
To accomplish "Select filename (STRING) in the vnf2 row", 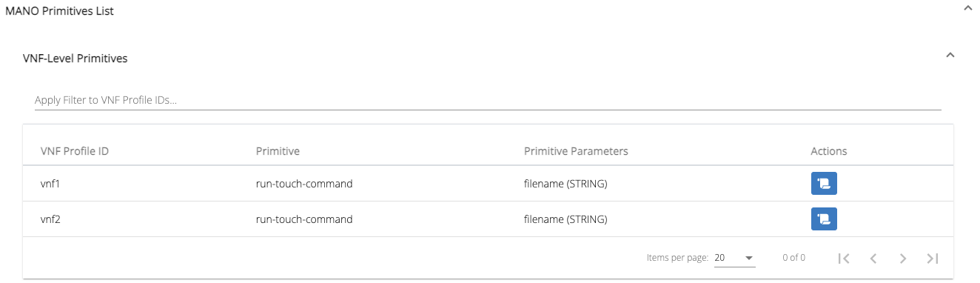I will coord(565,219).
